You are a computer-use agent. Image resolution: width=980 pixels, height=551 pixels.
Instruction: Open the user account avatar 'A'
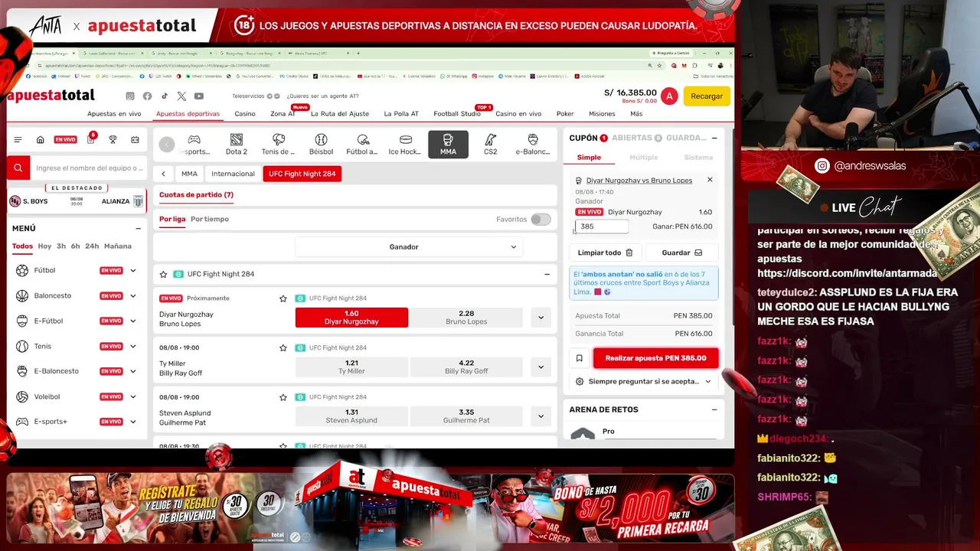tap(669, 96)
